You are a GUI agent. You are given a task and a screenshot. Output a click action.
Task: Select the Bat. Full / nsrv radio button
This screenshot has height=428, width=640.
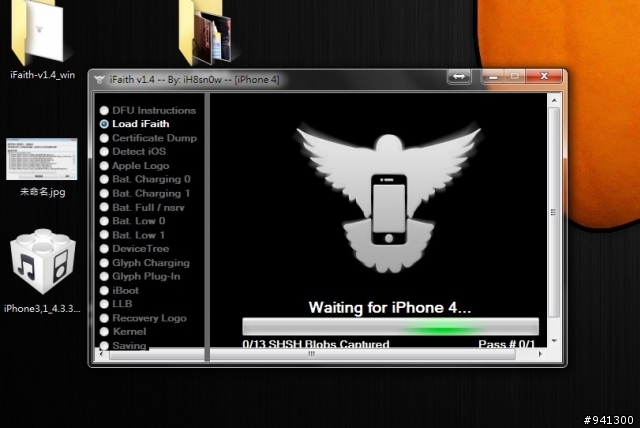coord(104,207)
